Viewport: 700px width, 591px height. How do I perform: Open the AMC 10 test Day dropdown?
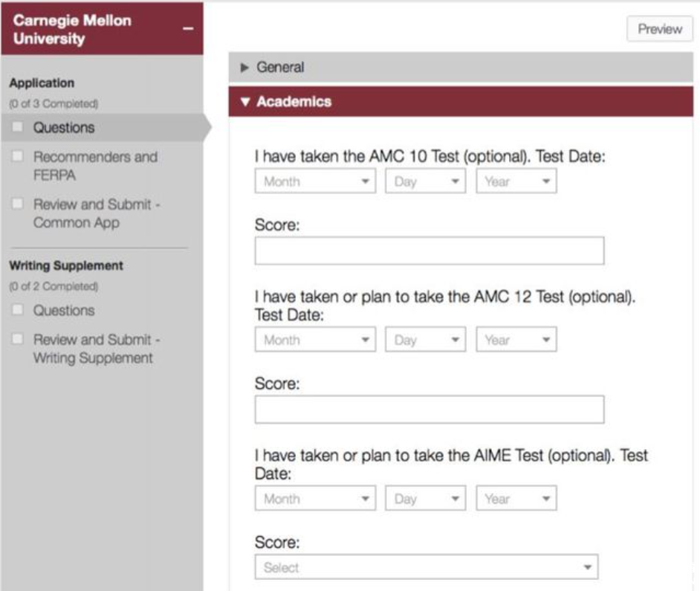tap(426, 181)
